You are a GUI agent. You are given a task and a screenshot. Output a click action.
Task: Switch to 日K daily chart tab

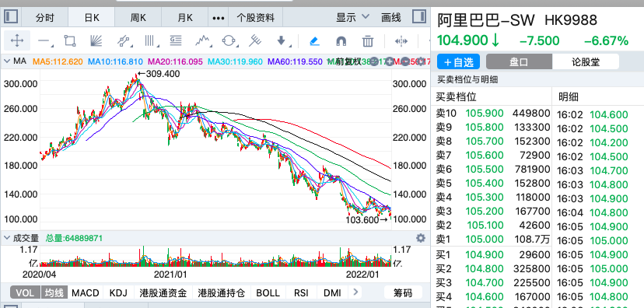click(92, 18)
